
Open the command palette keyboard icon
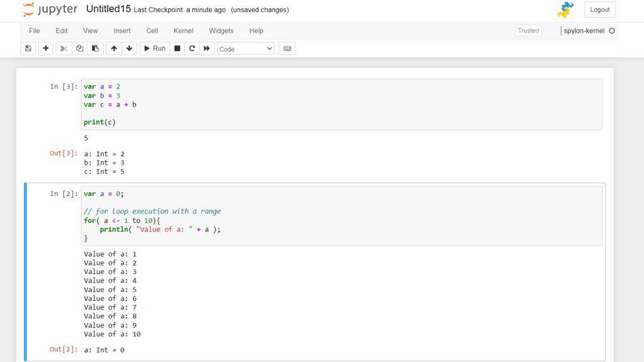(287, 48)
